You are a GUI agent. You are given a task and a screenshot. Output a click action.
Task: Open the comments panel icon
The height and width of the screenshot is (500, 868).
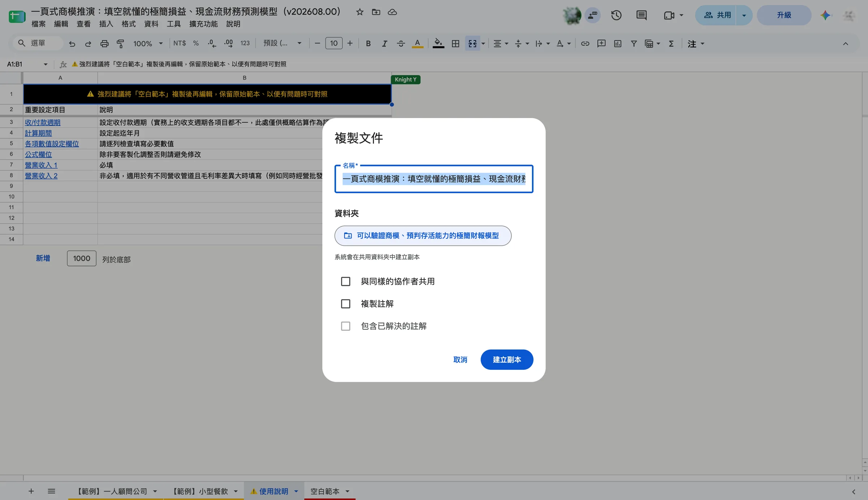click(641, 15)
